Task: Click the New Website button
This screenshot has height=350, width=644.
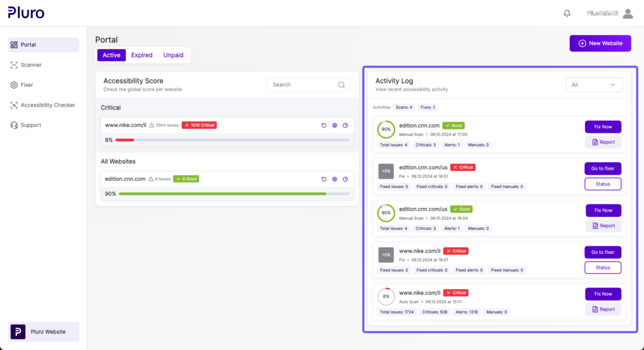Action: click(x=600, y=43)
